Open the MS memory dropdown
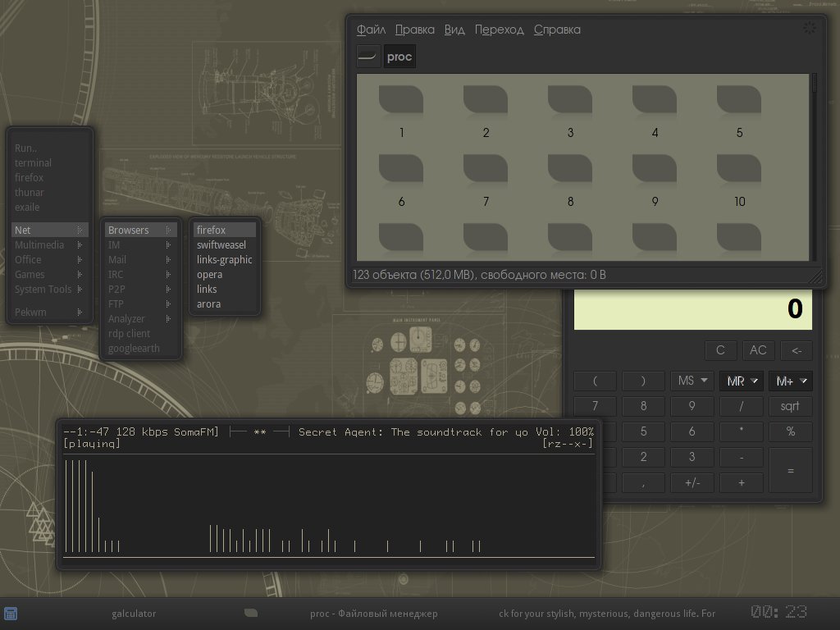The image size is (840, 630). coord(692,381)
